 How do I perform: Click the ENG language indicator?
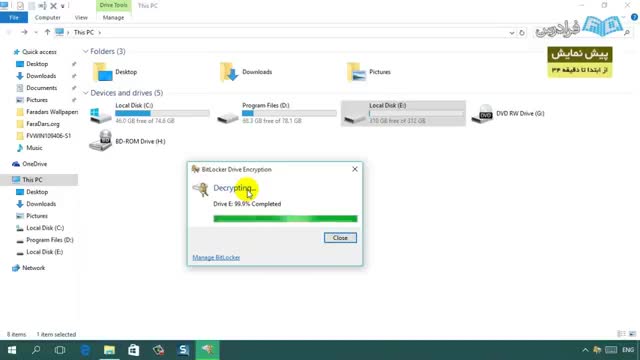628,350
